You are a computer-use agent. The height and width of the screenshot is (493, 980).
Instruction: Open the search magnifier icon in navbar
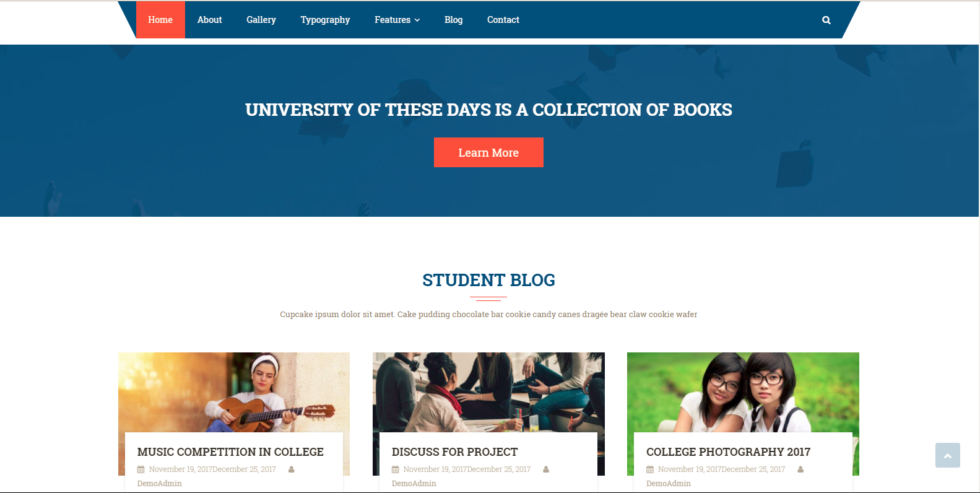826,20
